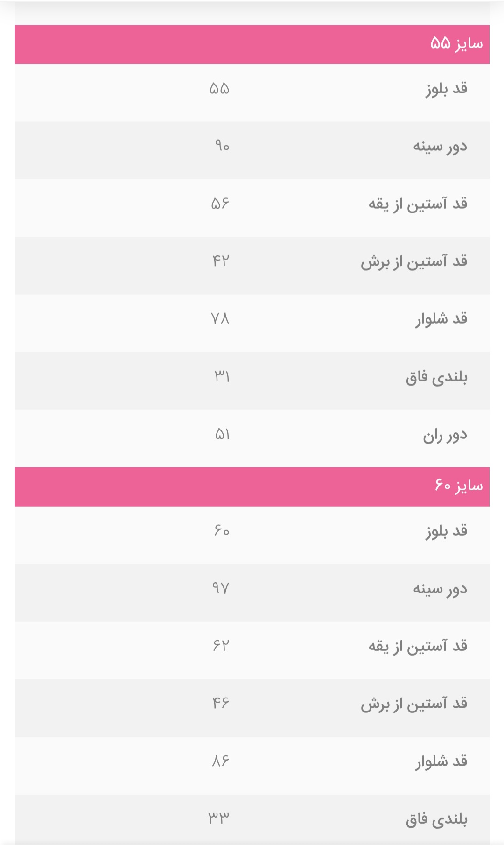Select the دور ران row label

pyautogui.click(x=445, y=435)
